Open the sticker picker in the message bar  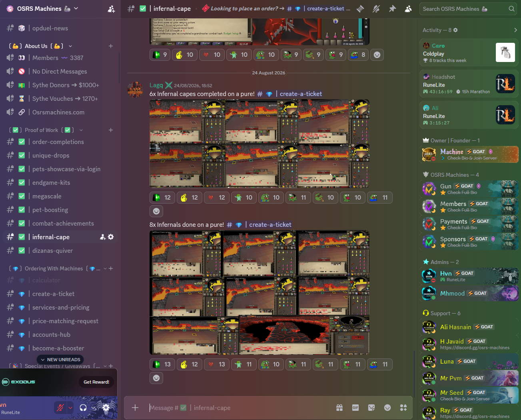[x=371, y=408]
